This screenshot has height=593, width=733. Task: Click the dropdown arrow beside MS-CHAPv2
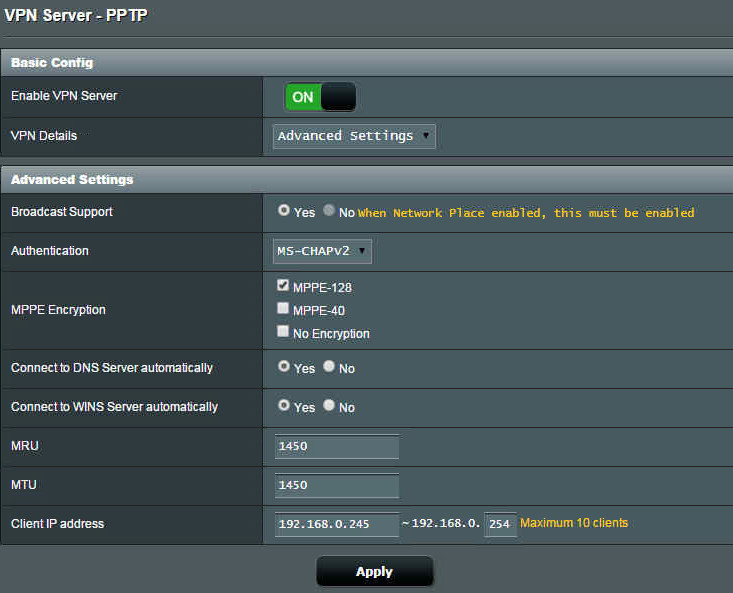coord(362,251)
